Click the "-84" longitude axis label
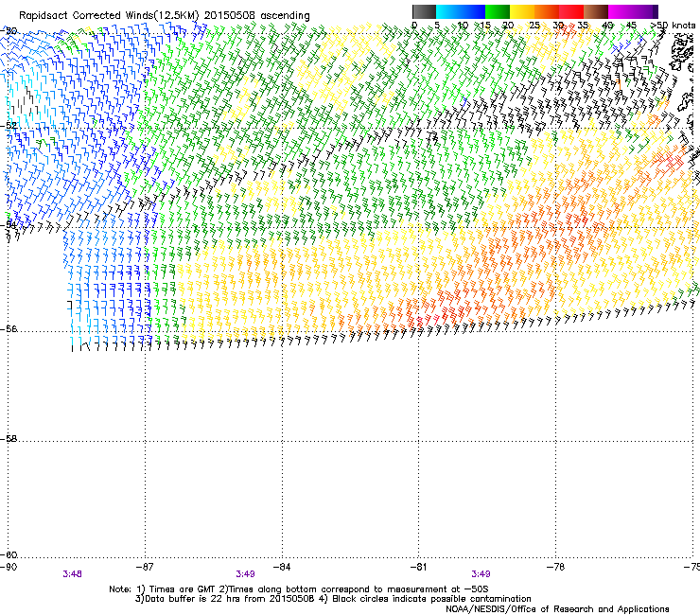The height and width of the screenshot is (615, 700). 282,567
